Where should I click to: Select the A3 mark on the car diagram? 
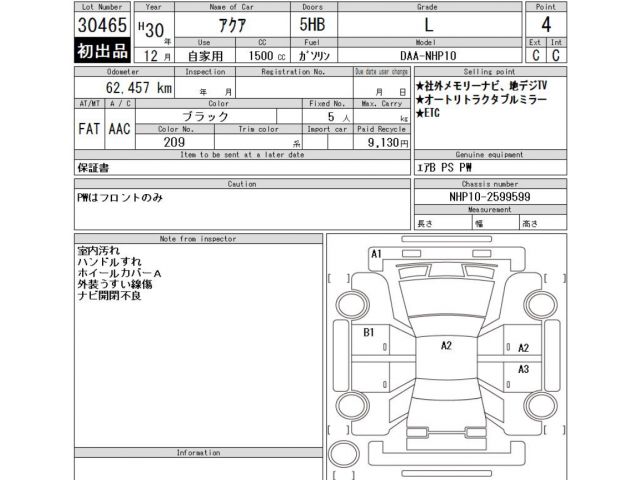(523, 369)
